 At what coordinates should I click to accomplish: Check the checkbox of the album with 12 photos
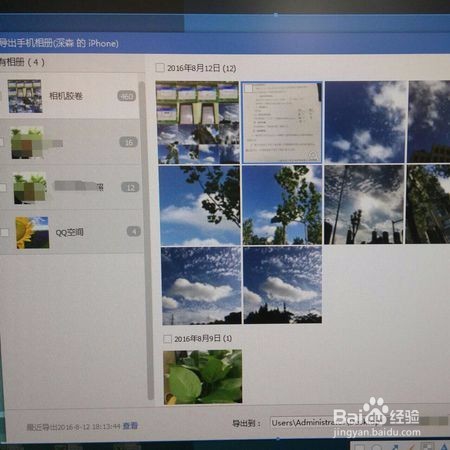point(3,188)
